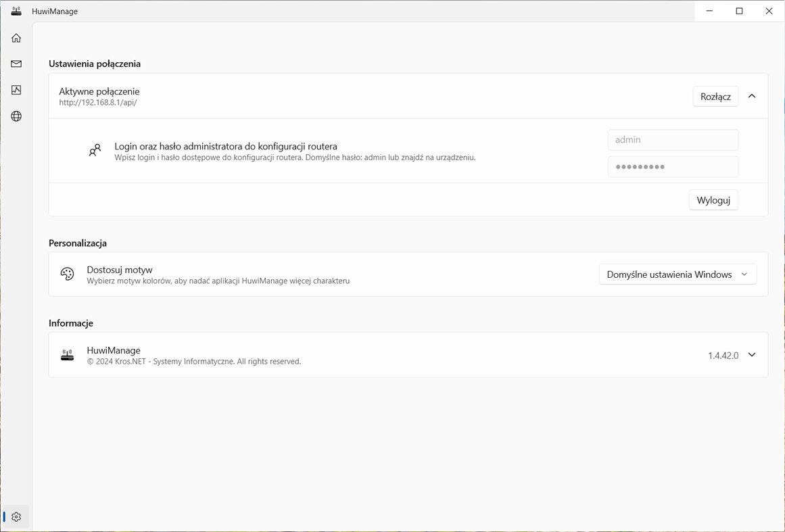This screenshot has height=532, width=785.
Task: Switch to the Home tab in sidebar
Action: click(x=16, y=38)
